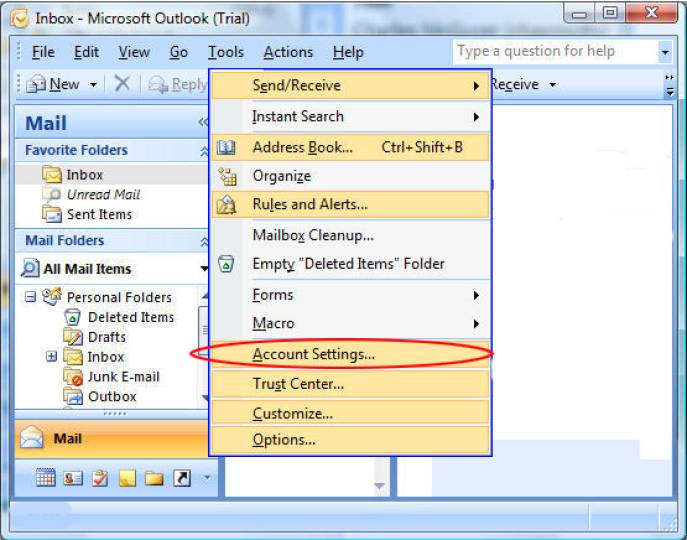Open the All Mail Items dropdown
This screenshot has width=687, height=540.
[x=204, y=268]
